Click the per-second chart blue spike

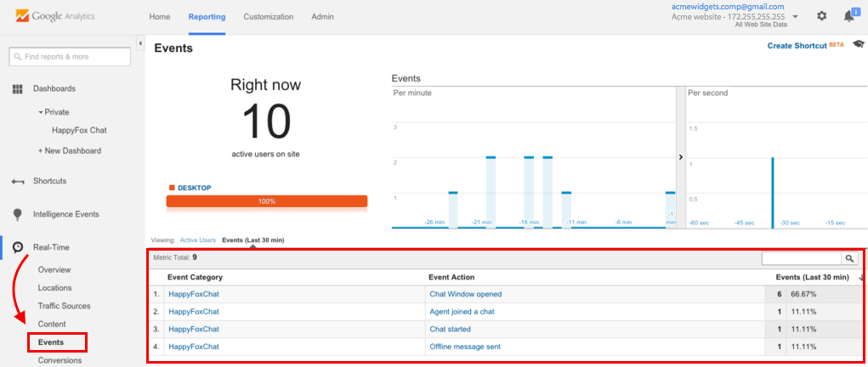[x=772, y=193]
